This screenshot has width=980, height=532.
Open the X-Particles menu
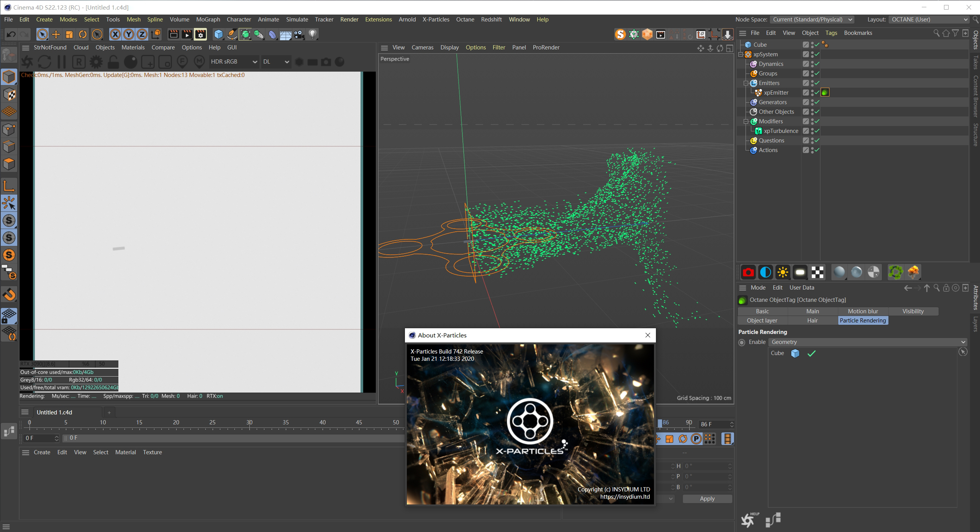[436, 20]
